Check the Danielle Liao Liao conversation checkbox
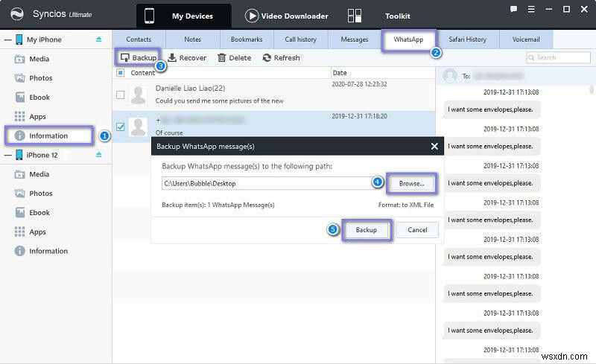Screen dimensions: 596x364 [x=121, y=95]
